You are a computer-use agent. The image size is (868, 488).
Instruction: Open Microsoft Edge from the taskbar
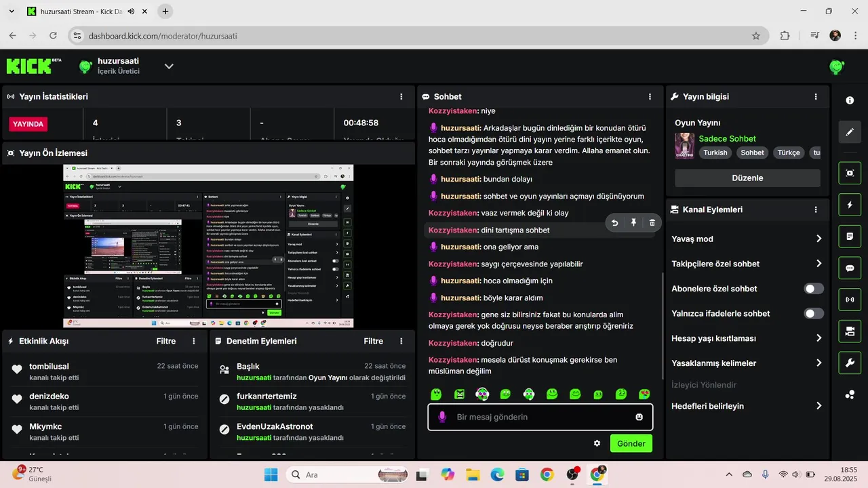coord(498,474)
